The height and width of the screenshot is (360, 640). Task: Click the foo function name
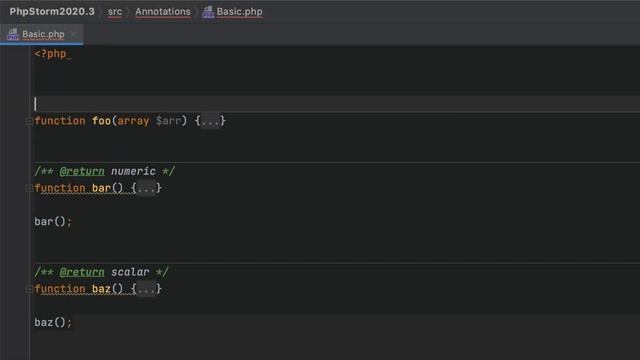pyautogui.click(x=101, y=121)
